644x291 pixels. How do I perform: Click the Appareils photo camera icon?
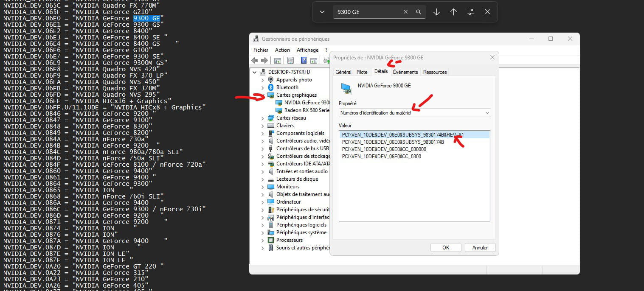coord(271,80)
